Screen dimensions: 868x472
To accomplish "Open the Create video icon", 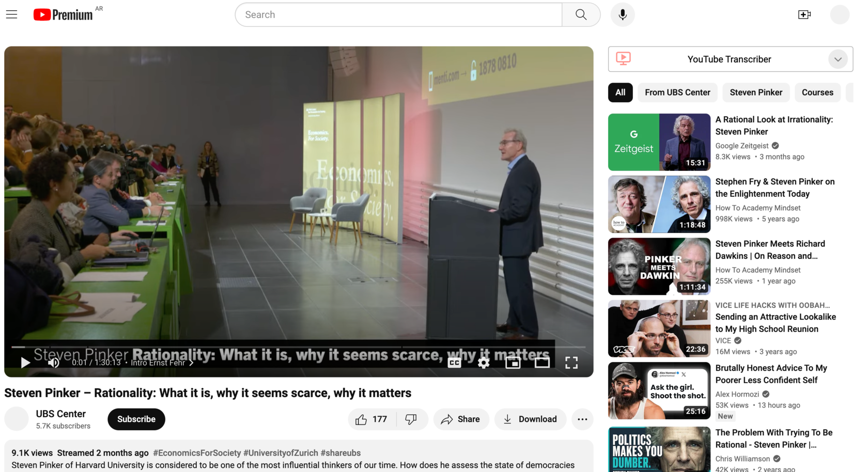I will point(804,14).
